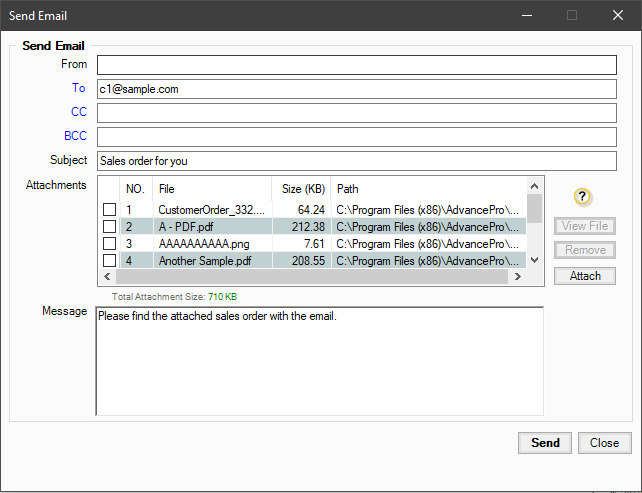The image size is (642, 493).
Task: Click into the Message text area
Action: (319, 360)
